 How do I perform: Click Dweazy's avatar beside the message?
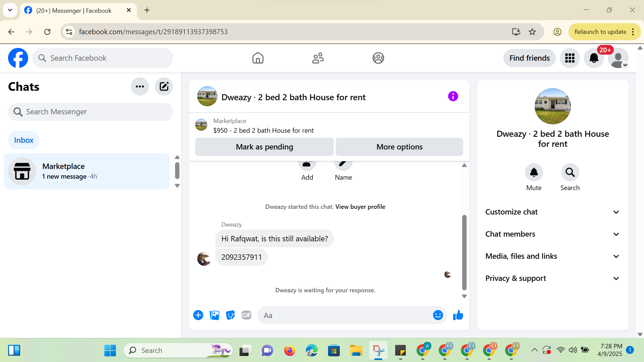204,258
